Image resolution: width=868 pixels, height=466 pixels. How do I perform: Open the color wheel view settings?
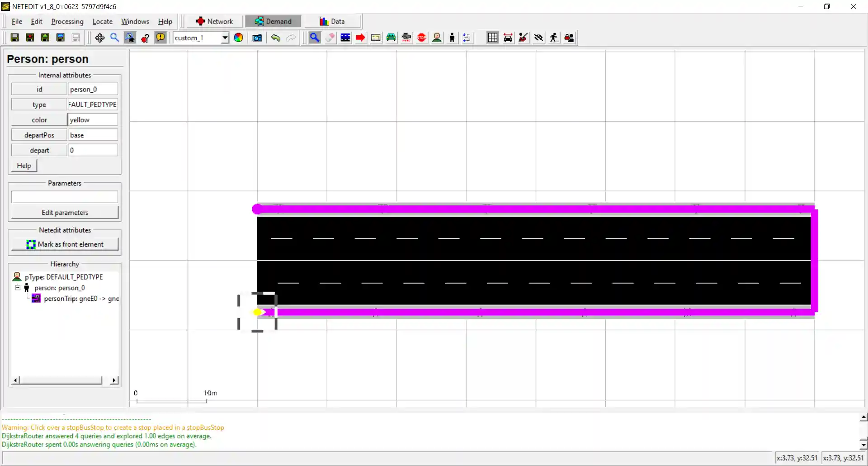pyautogui.click(x=238, y=38)
